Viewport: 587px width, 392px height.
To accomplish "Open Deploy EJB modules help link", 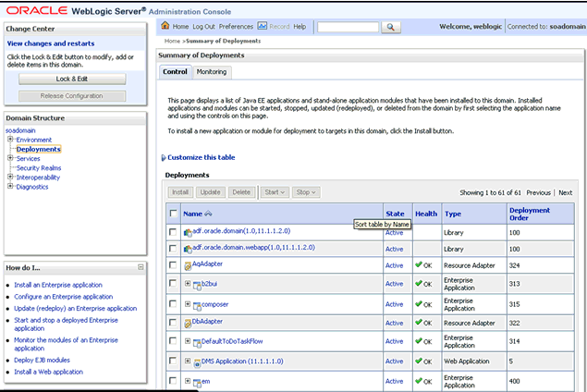I will pyautogui.click(x=42, y=360).
